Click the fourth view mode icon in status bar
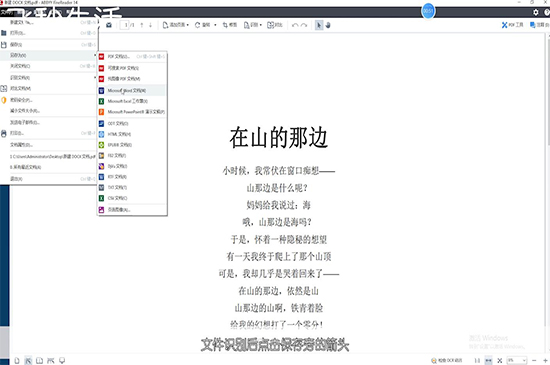This screenshot has height=365, width=550. (51, 360)
